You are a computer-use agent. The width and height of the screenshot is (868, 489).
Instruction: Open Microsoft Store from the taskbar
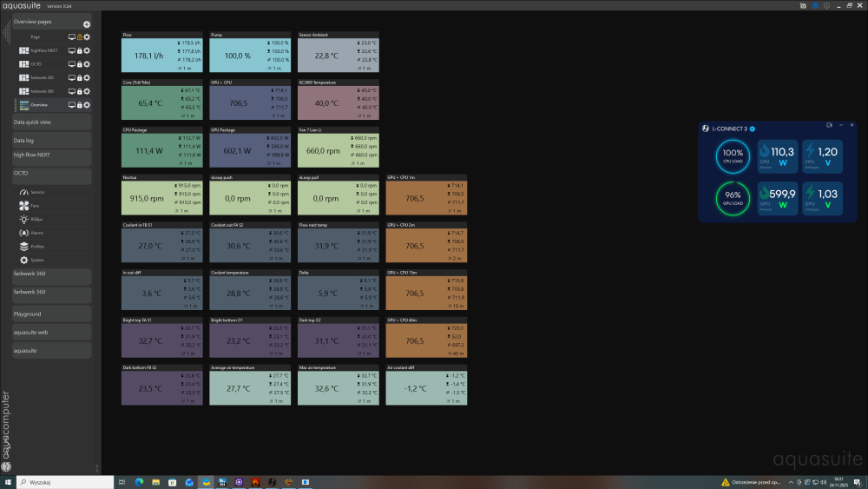172,482
